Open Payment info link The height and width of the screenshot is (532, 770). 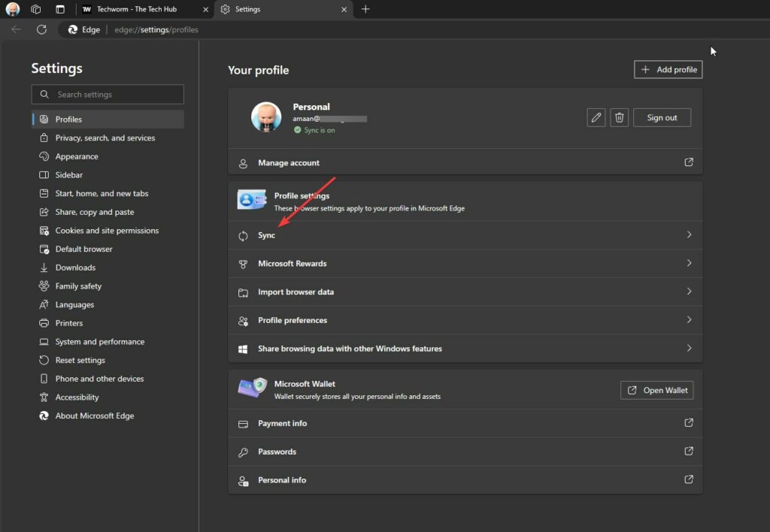(465, 423)
